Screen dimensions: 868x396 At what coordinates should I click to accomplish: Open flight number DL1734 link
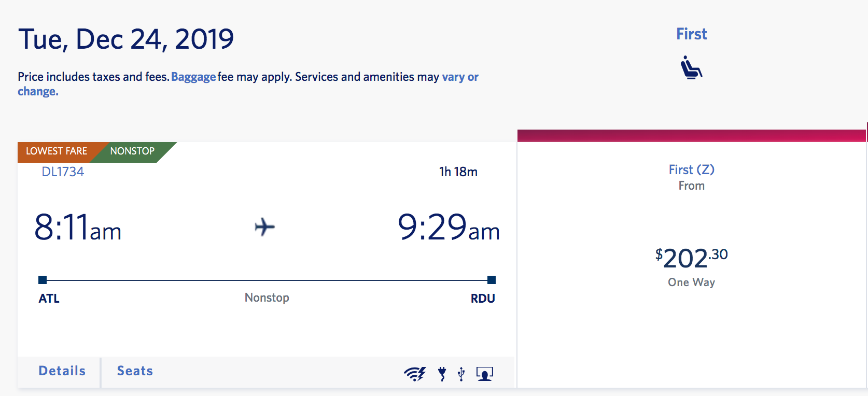(x=63, y=172)
